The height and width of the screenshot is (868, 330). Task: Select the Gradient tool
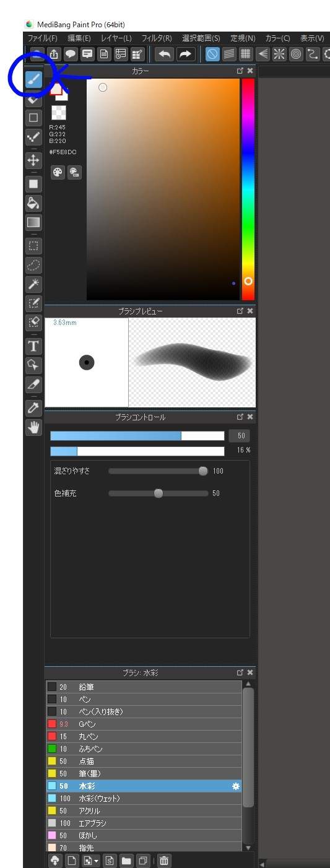34,222
